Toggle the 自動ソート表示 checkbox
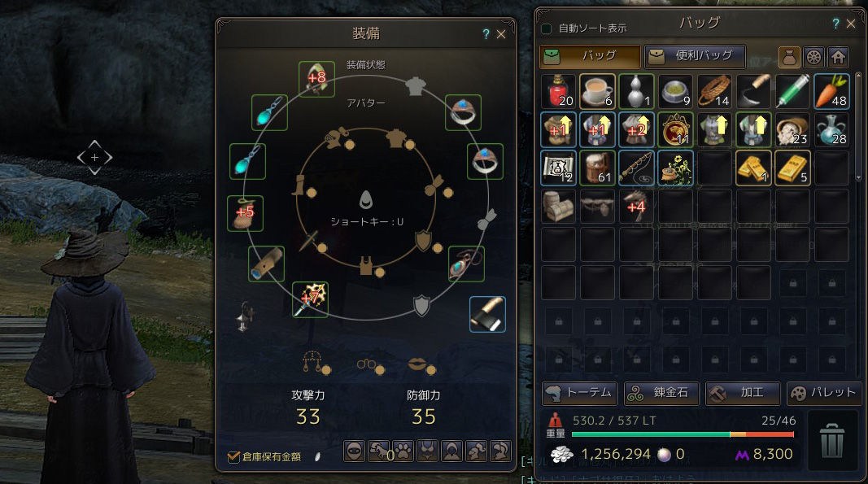The image size is (868, 484). tap(547, 28)
